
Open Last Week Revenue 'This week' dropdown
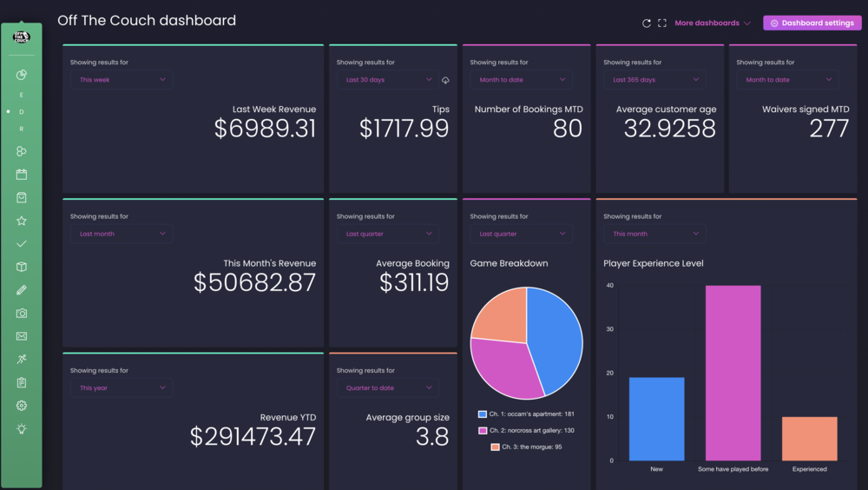[x=122, y=80]
